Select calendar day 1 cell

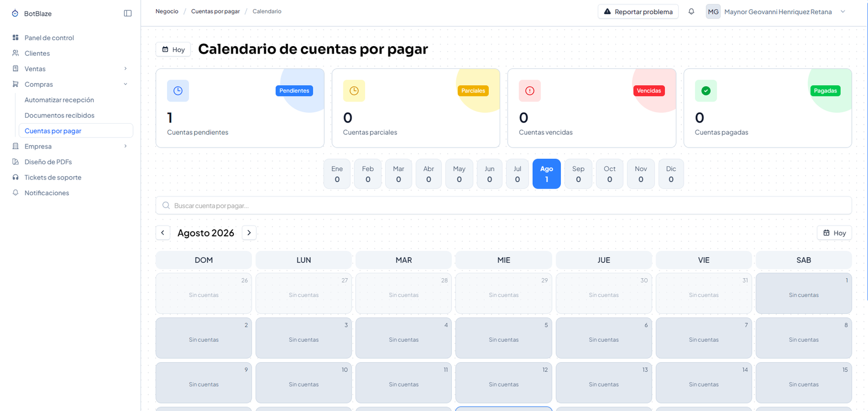[803, 293]
